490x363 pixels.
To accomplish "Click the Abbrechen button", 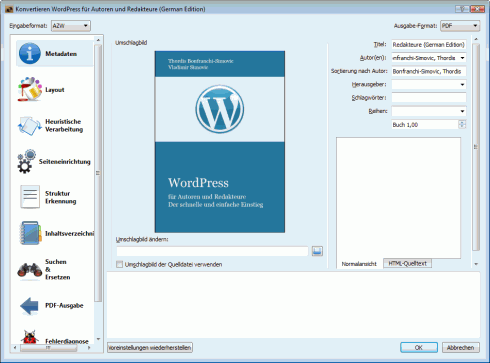I will 461,347.
